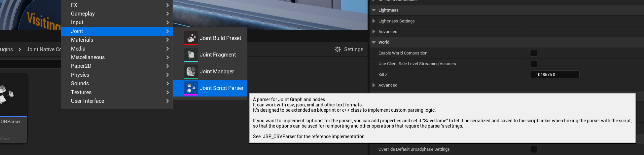Click the Settings button label
The height and width of the screenshot is (155, 644).
click(x=353, y=49)
